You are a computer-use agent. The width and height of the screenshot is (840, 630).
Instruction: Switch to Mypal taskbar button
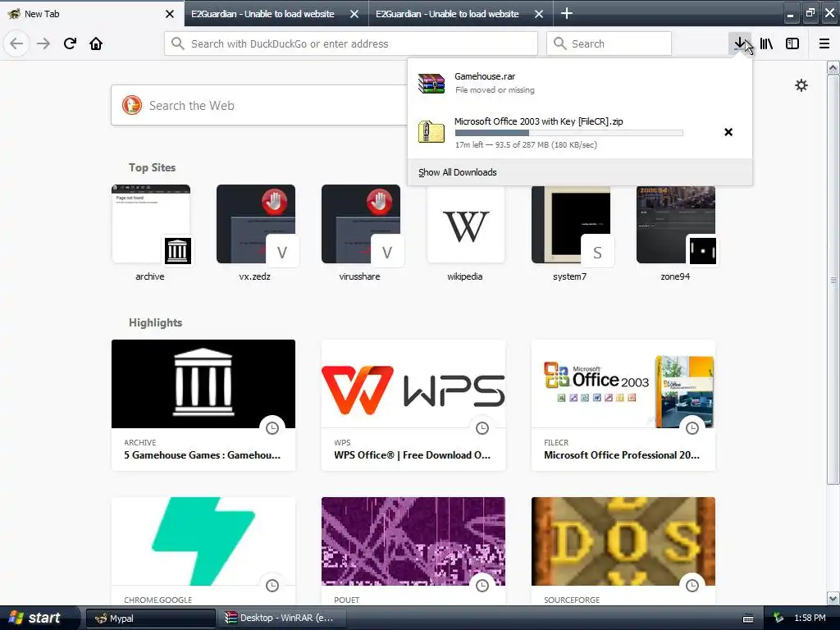point(151,619)
